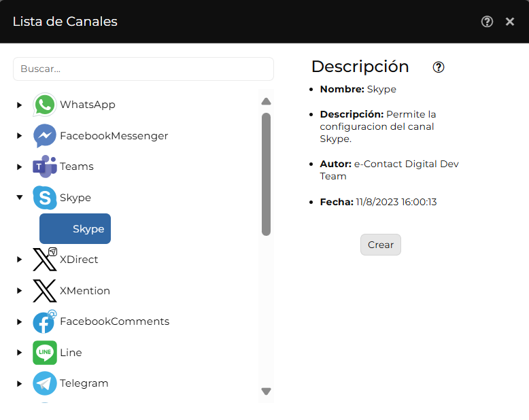Expand the Telegram tree node
This screenshot has height=420, width=529.
(x=19, y=383)
